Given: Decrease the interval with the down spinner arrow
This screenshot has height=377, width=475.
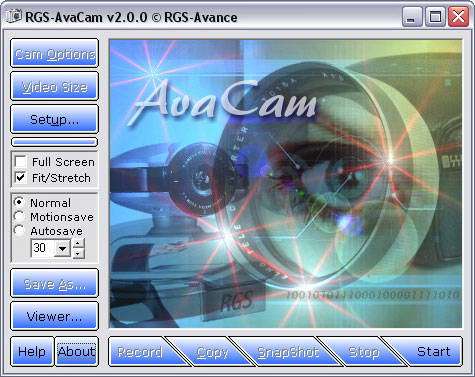Looking at the screenshot, I should pos(79,253).
